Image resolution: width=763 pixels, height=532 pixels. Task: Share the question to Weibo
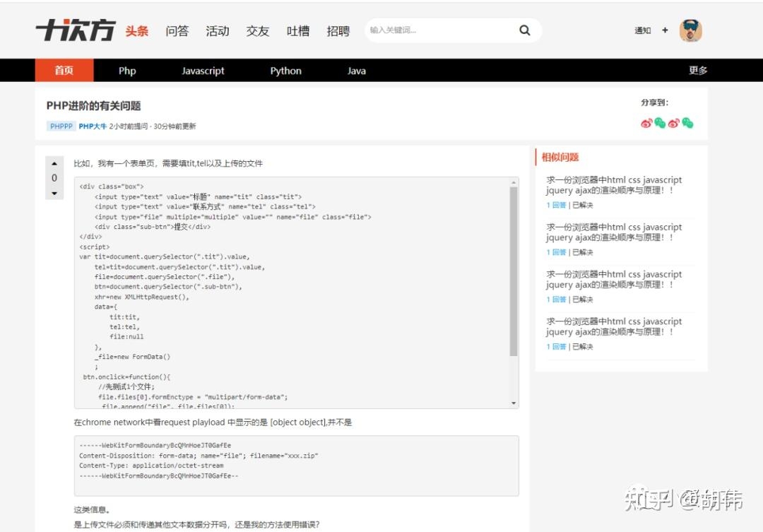pyautogui.click(x=646, y=123)
